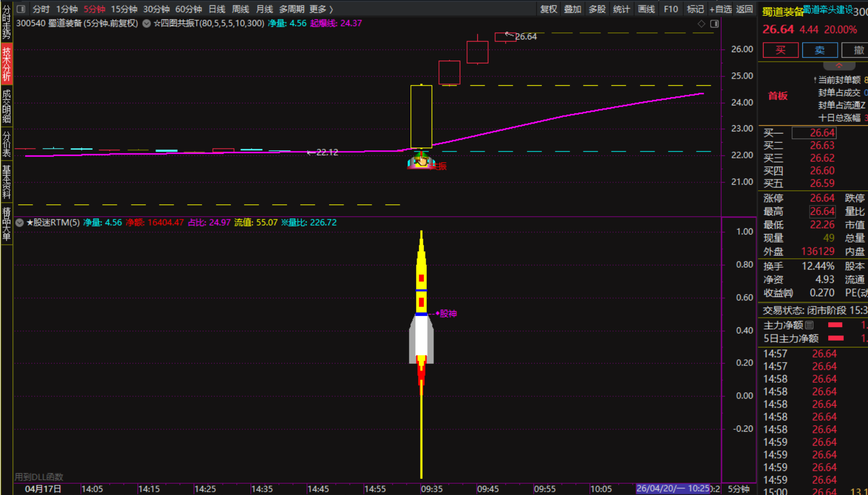Screen dimensions: 868x495
Task: Click the diamond icon at chart top-right
Action: click(701, 24)
